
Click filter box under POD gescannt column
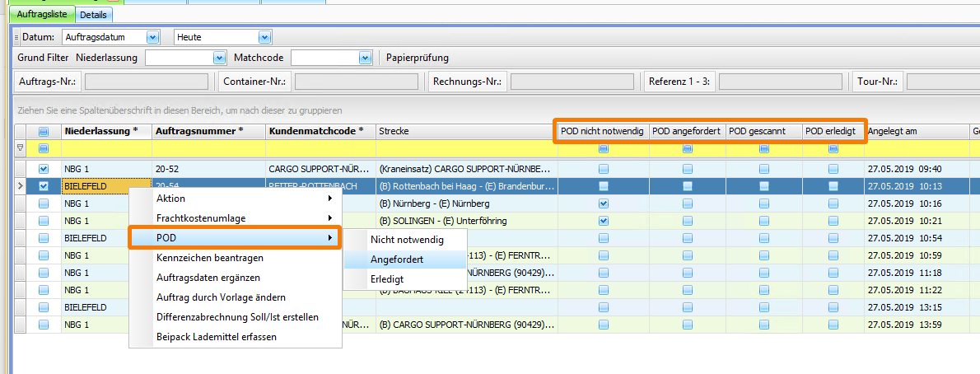point(763,148)
